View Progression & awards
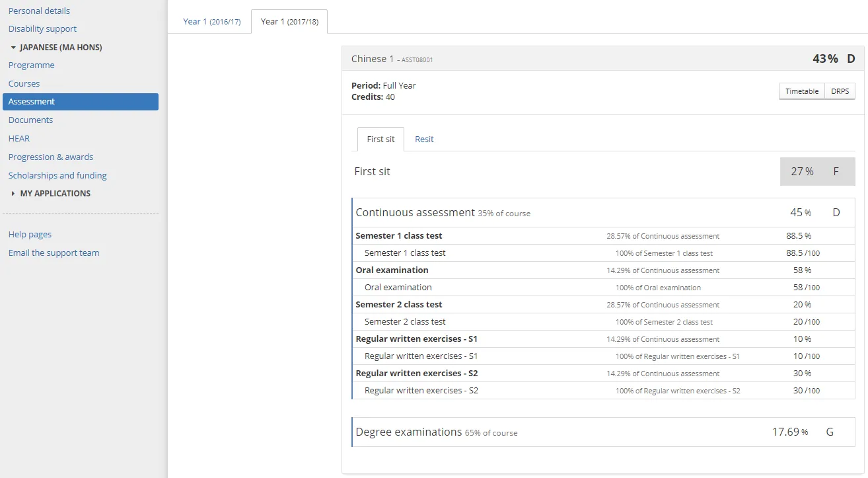This screenshot has height=478, width=868. [x=50, y=157]
